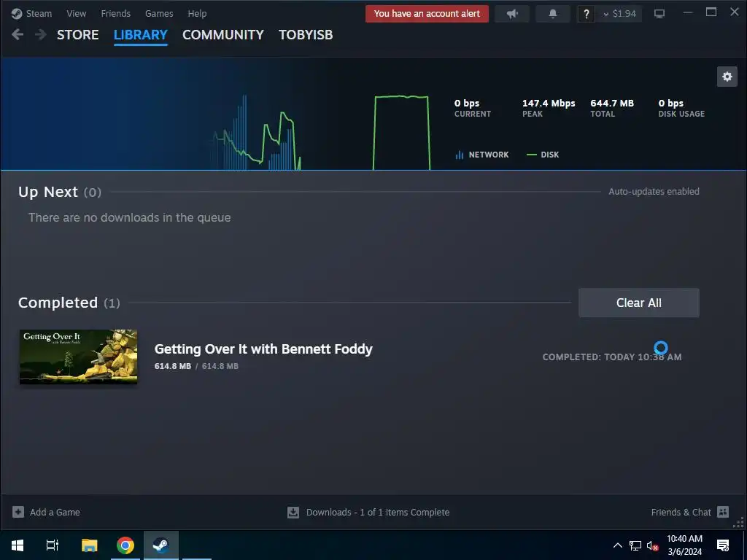
Task: Click the account alert banner
Action: [427, 14]
